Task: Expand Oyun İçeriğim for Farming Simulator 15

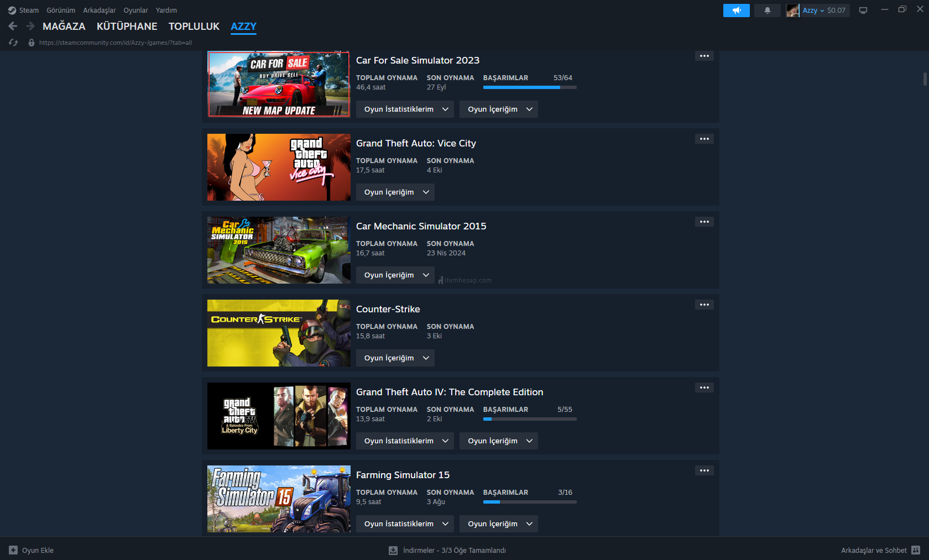Action: point(498,524)
